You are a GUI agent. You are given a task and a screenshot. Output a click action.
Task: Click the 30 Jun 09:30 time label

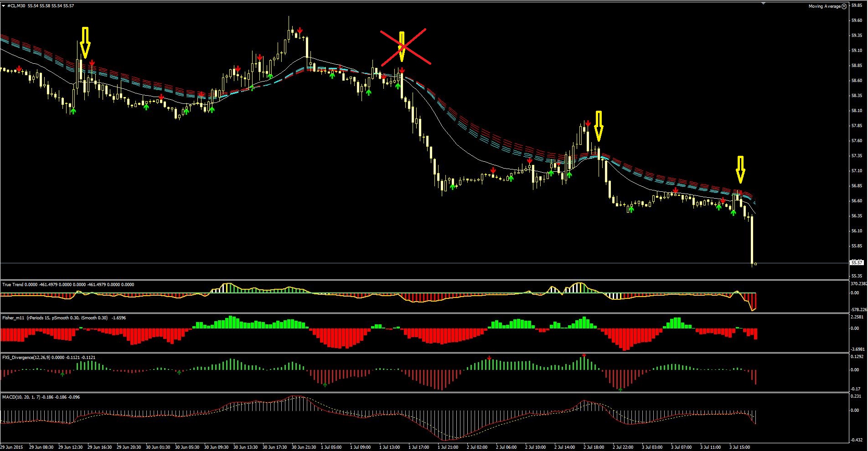pos(216,447)
